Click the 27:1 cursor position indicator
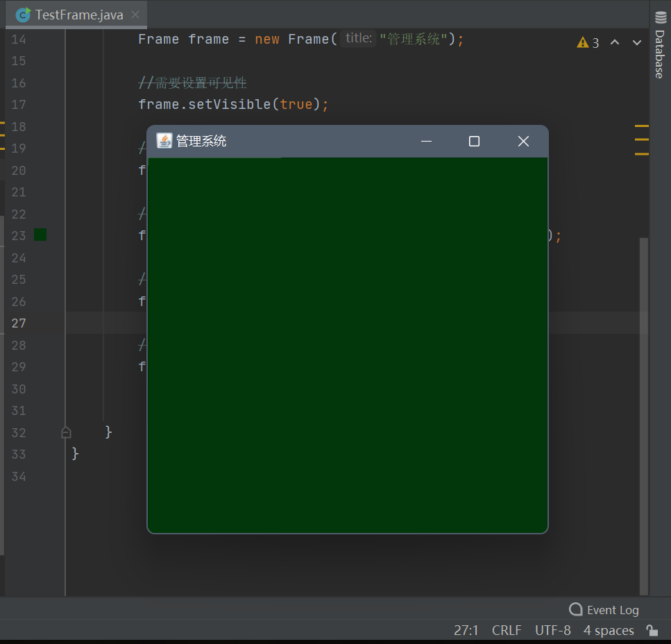 (466, 630)
